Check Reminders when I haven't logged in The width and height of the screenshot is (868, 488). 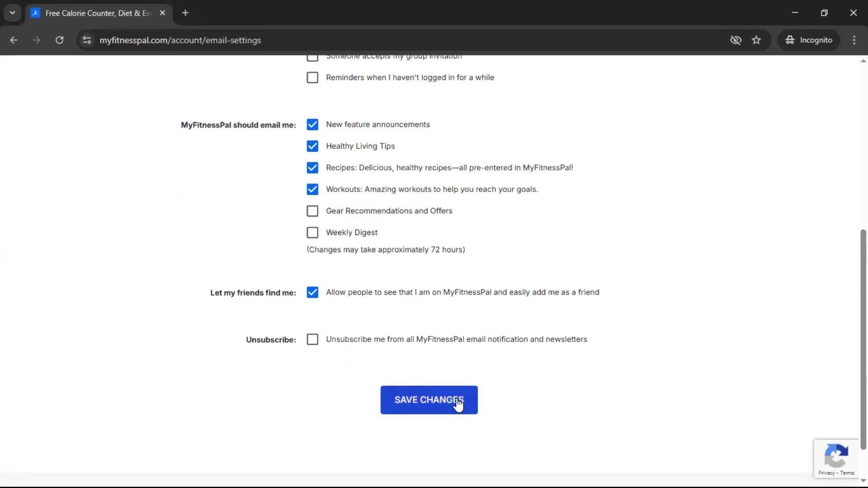312,77
